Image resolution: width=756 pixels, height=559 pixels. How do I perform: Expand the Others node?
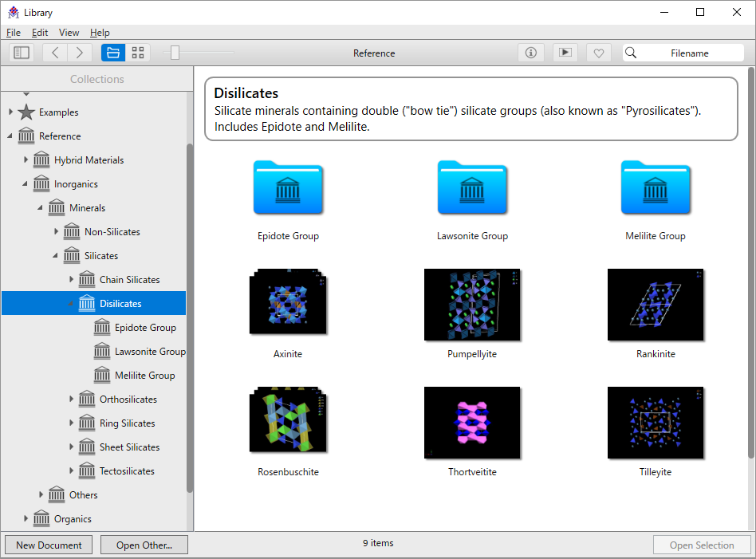tap(41, 494)
